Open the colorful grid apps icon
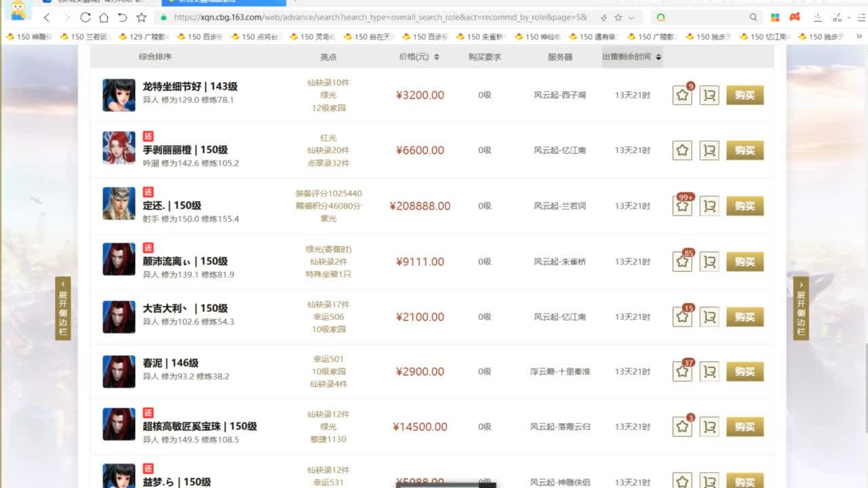Viewport: 868px width, 488px height. coord(775,17)
